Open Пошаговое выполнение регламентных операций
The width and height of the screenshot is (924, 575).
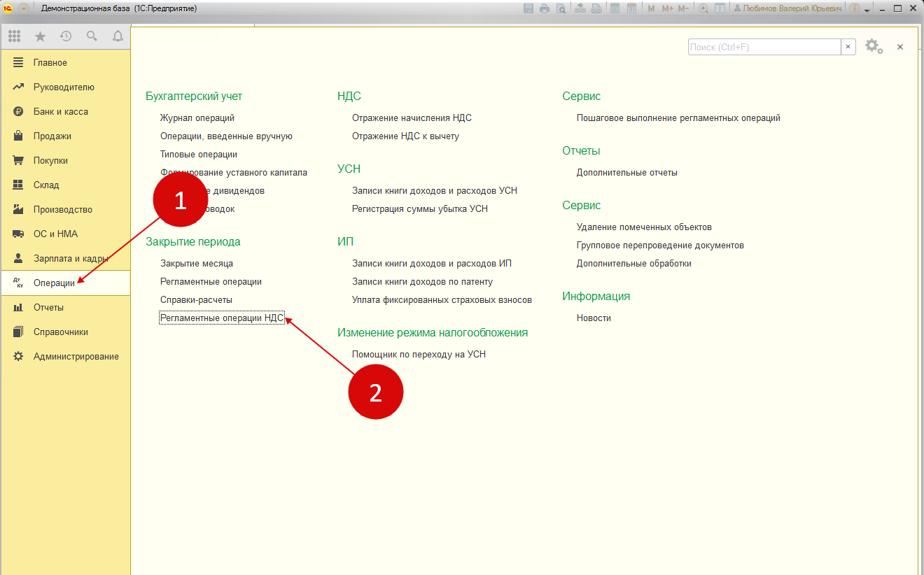(678, 118)
